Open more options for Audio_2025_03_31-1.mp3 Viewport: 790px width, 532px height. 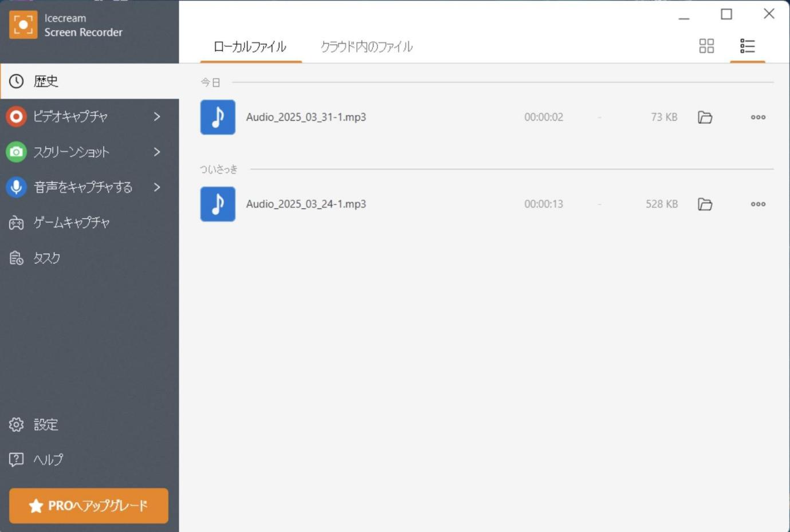758,117
